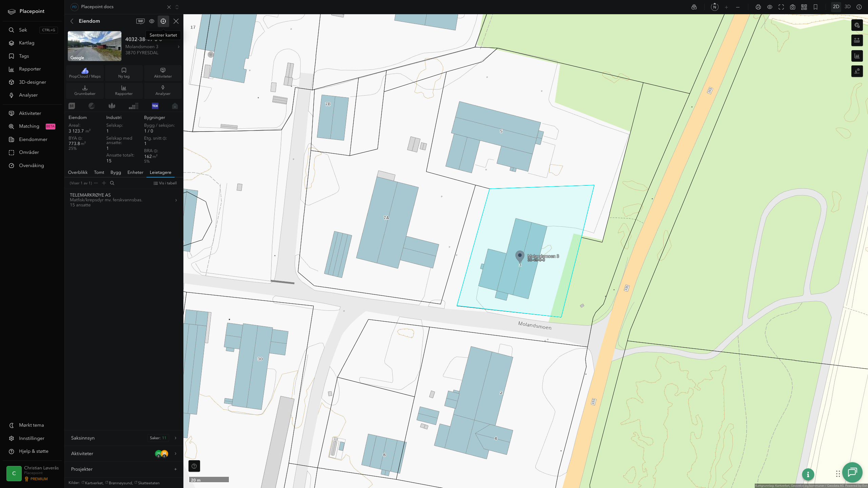Click the Vis i tabell button
This screenshot has width=868, height=488.
[x=165, y=183]
